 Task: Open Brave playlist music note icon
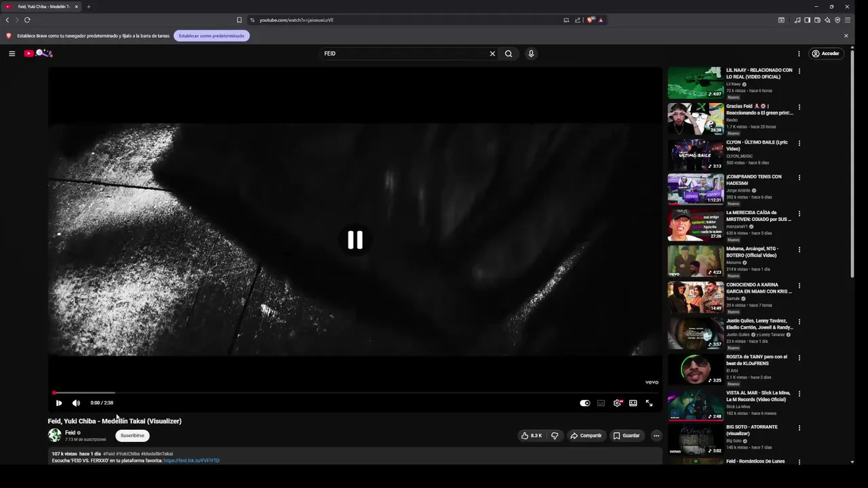797,20
